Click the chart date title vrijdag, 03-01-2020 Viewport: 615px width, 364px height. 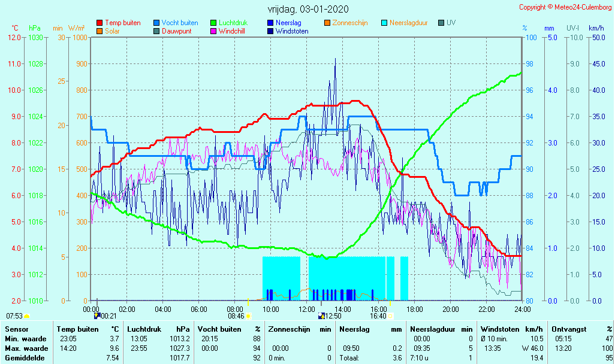(308, 9)
